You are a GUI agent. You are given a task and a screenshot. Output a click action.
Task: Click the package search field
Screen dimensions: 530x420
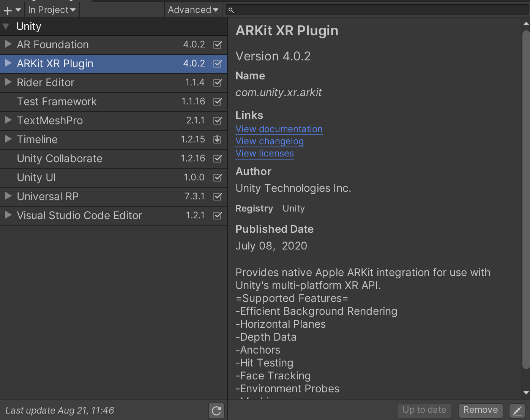(x=377, y=10)
